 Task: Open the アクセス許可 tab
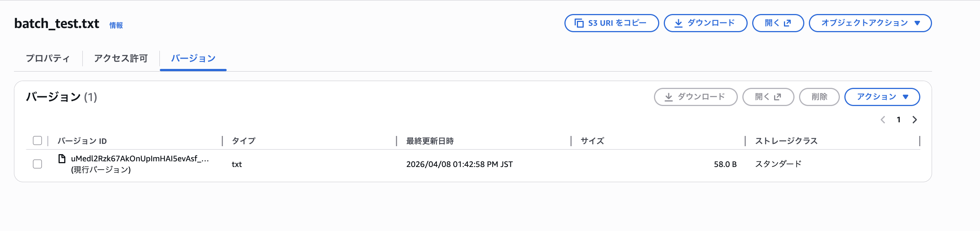pyautogui.click(x=121, y=58)
